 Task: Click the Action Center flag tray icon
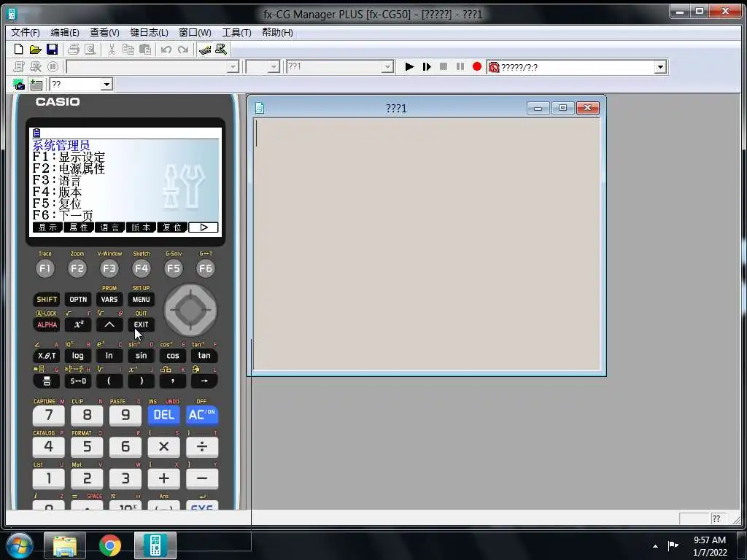coord(673,545)
